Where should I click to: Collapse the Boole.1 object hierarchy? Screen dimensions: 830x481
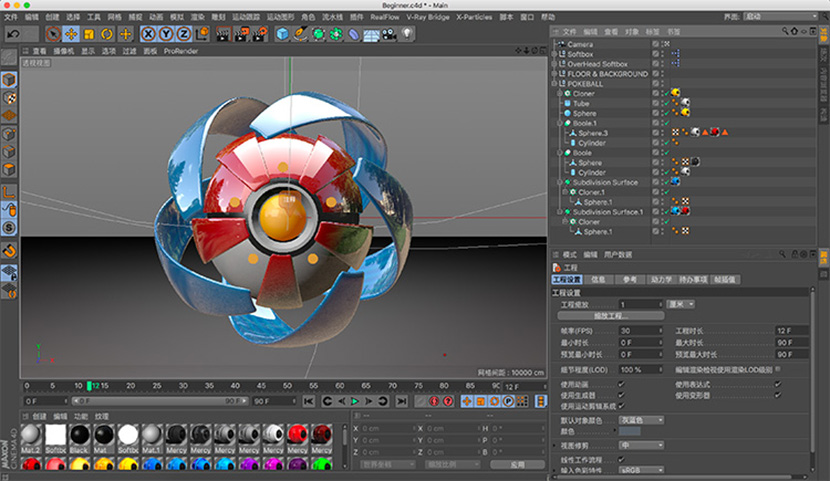pos(560,123)
